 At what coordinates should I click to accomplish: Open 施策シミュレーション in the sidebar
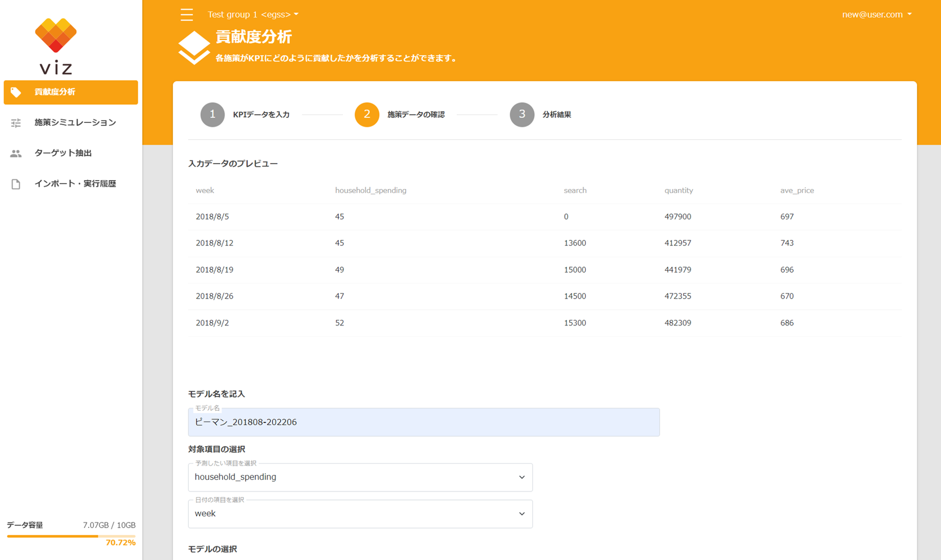(x=71, y=122)
